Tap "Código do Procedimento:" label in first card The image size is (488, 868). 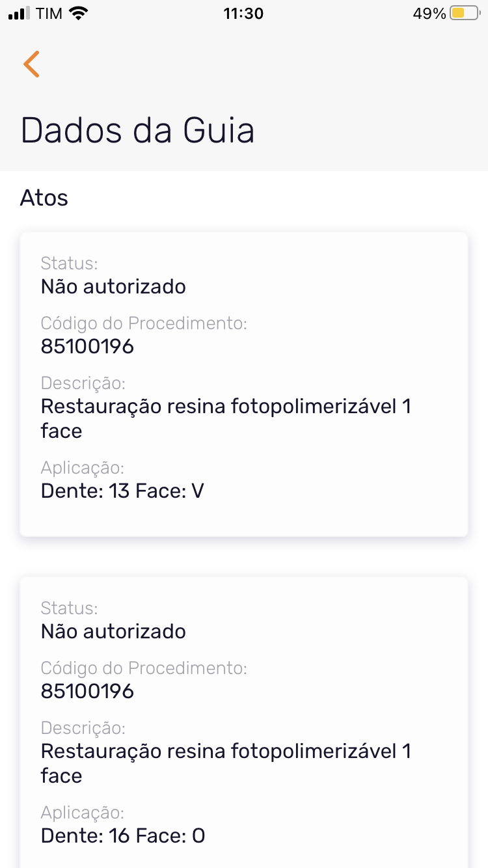144,323
